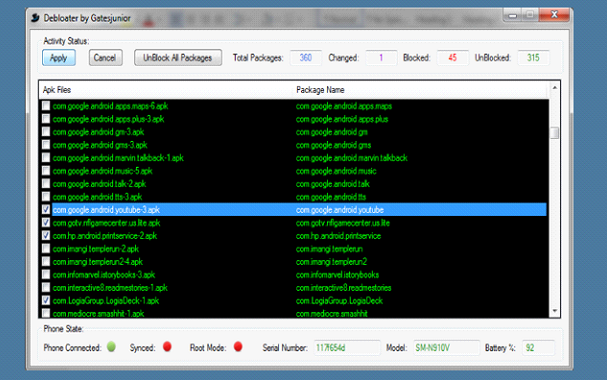Select package name com.imangi.templerun
The image size is (607, 380).
tap(329, 249)
